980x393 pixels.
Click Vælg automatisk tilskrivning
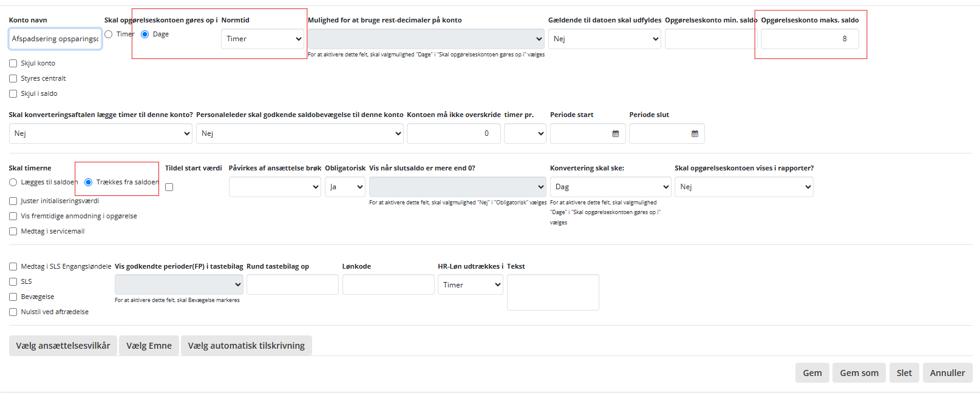(x=246, y=346)
